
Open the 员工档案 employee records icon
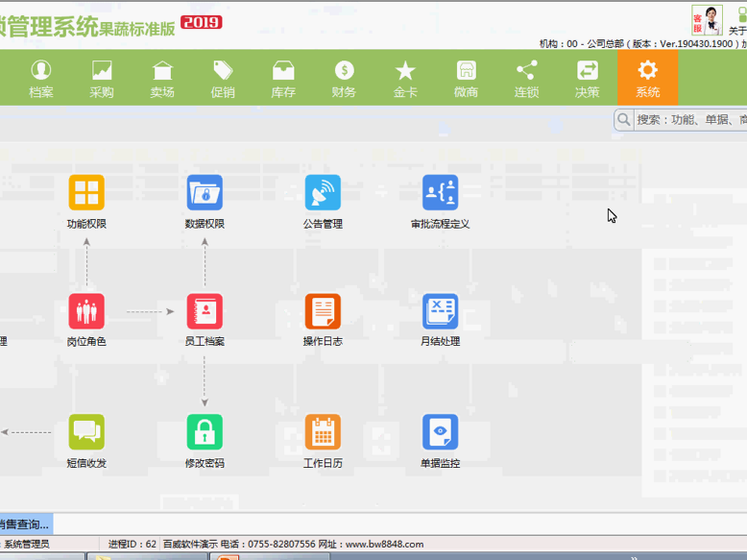205,311
